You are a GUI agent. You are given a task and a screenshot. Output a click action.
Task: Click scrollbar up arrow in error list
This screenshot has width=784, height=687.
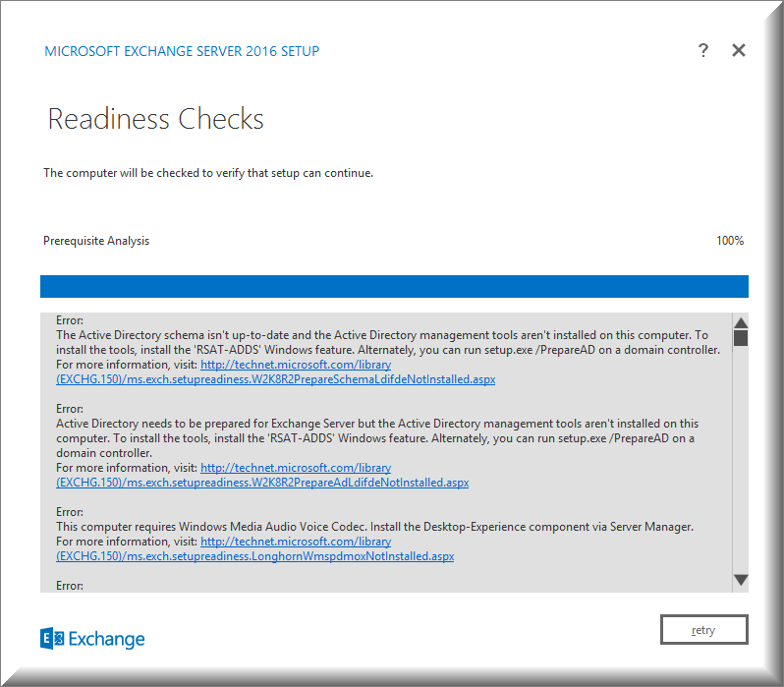click(x=741, y=322)
